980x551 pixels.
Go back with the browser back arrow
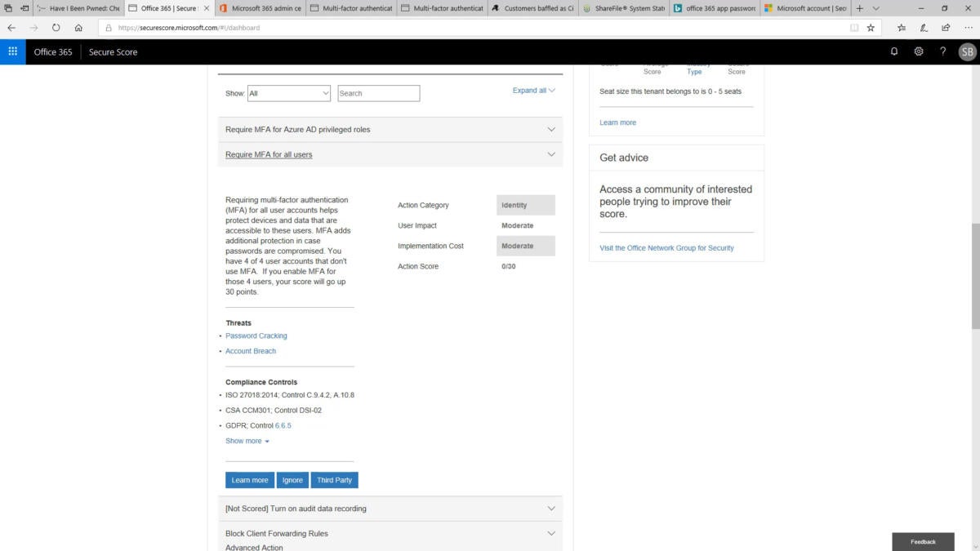(11, 27)
